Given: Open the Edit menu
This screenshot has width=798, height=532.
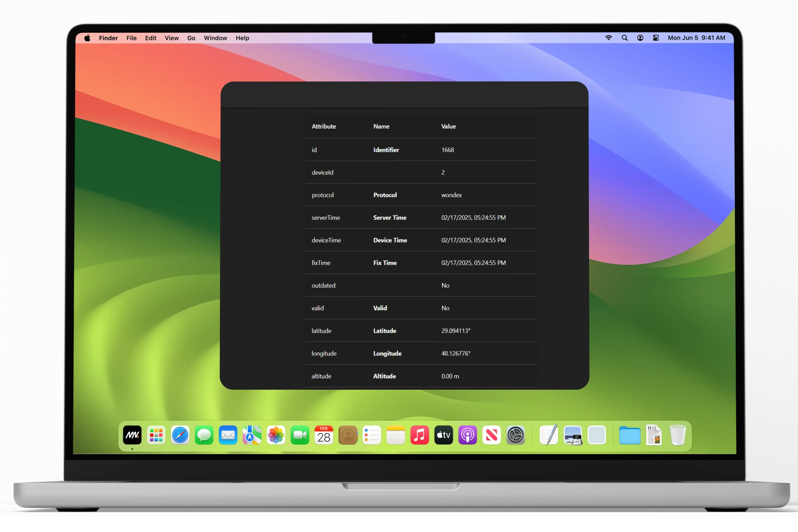Looking at the screenshot, I should (151, 38).
